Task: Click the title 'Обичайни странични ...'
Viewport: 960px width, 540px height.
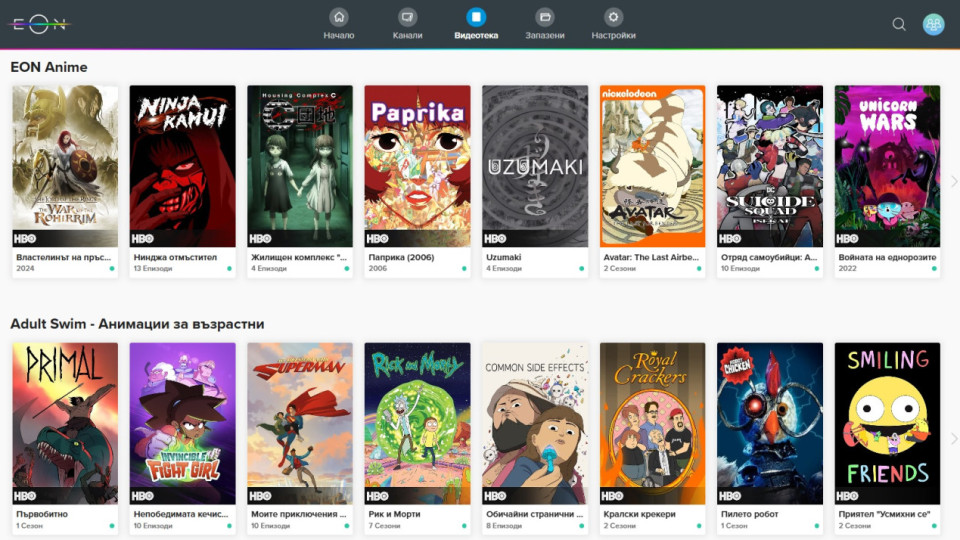Action: pos(534,515)
